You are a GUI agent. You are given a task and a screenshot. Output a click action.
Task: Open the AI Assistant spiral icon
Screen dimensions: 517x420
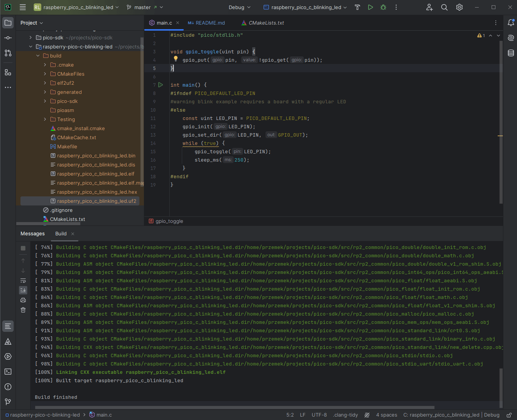pos(511,38)
